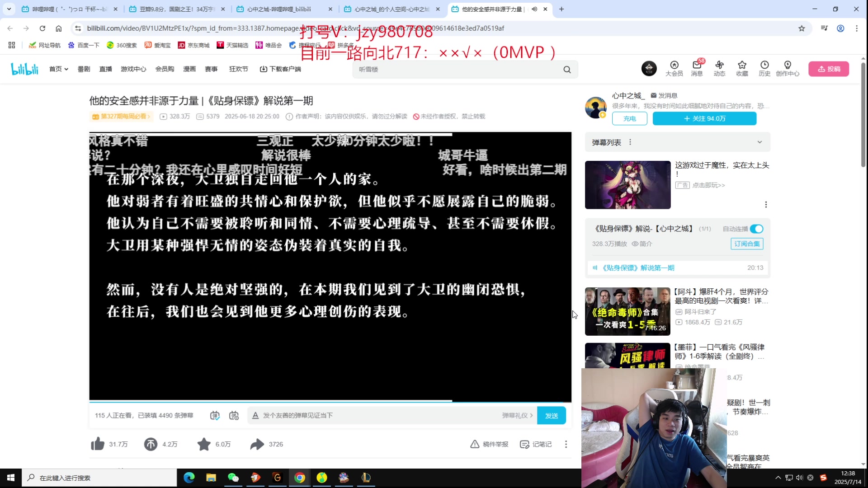Viewport: 868px width, 488px height.
Task: Open 下载客户端 link
Action: click(280, 69)
